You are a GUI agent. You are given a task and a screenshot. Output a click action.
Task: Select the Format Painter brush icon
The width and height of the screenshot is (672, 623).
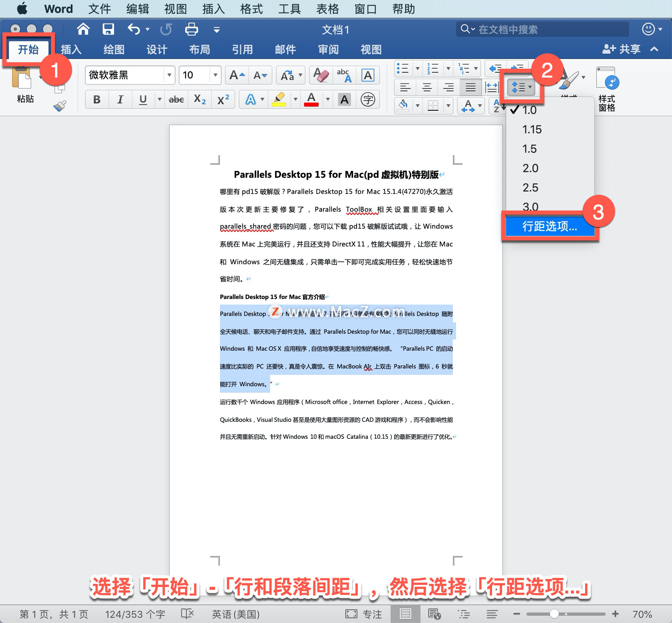[60, 106]
